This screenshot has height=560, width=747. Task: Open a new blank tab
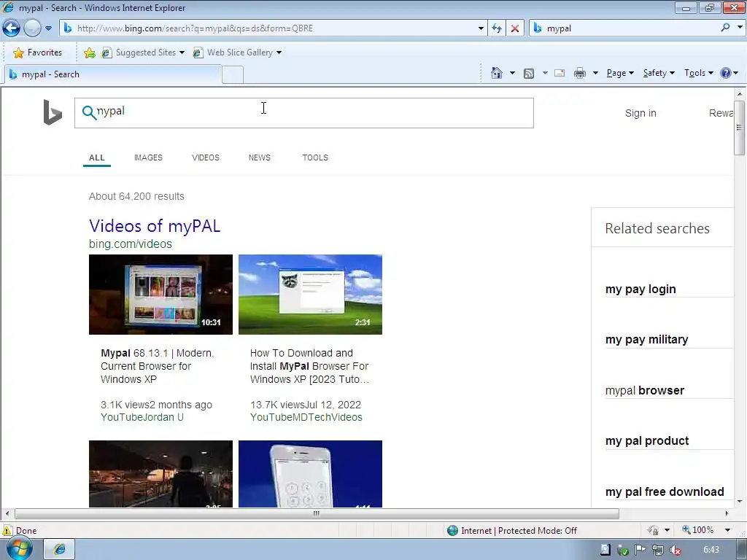tap(233, 75)
